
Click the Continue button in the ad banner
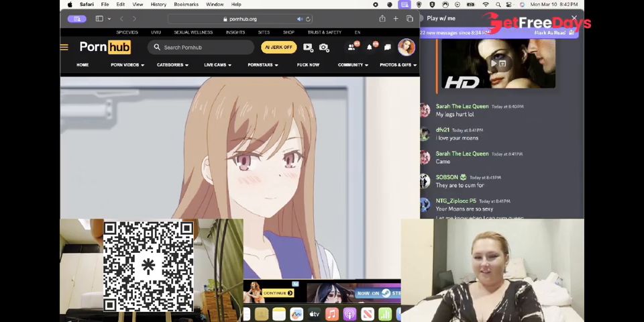coord(278,293)
